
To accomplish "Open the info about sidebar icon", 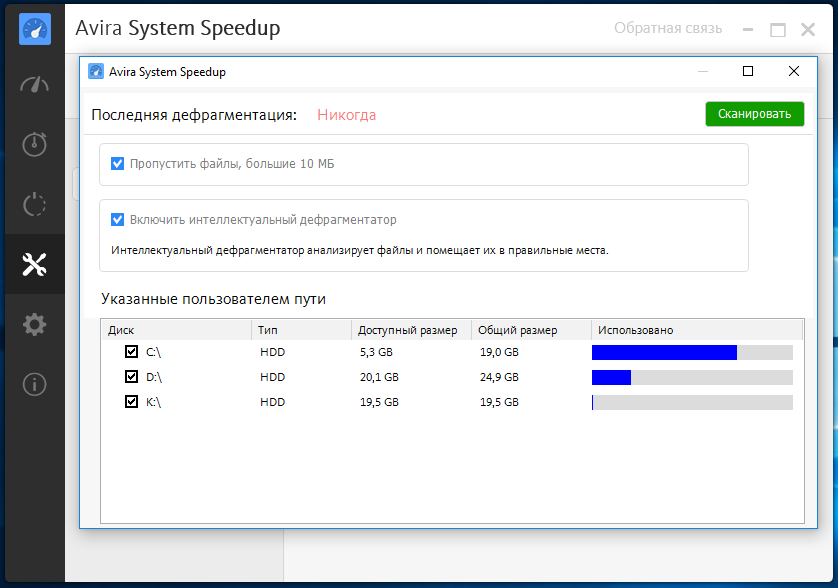I will (35, 384).
